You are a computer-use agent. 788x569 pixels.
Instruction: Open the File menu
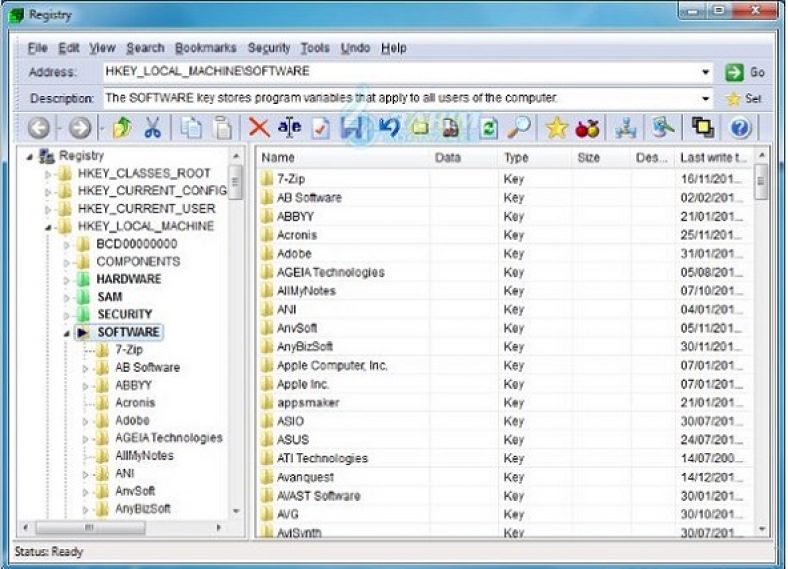(x=38, y=48)
